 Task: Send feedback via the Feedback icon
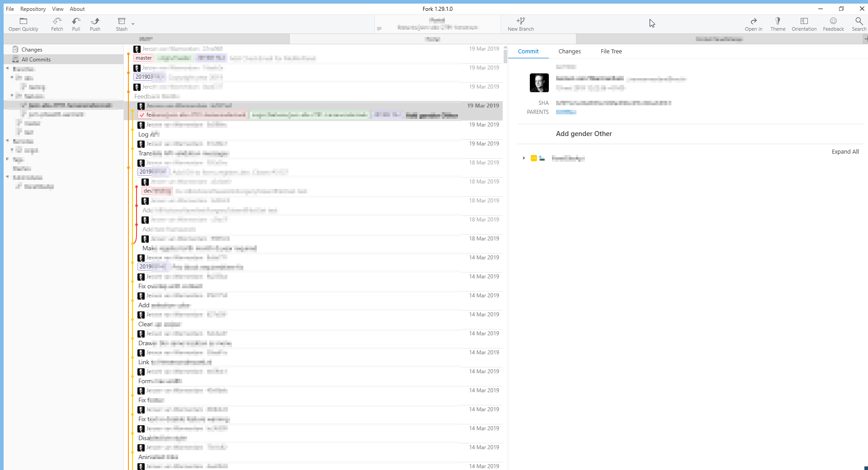[x=833, y=24]
